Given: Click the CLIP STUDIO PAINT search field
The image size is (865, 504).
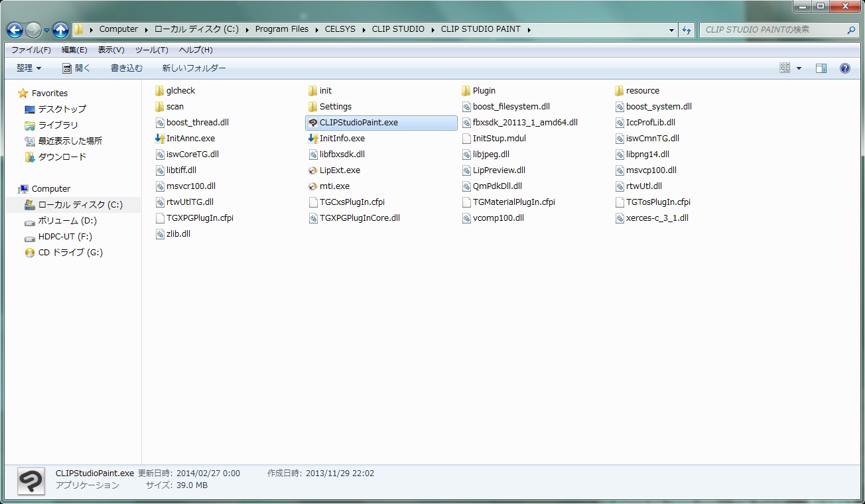Looking at the screenshot, I should [773, 30].
